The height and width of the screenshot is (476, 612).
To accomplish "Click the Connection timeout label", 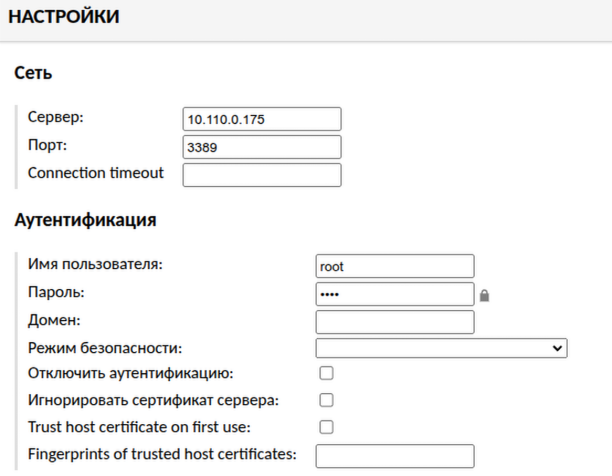I will point(96,173).
